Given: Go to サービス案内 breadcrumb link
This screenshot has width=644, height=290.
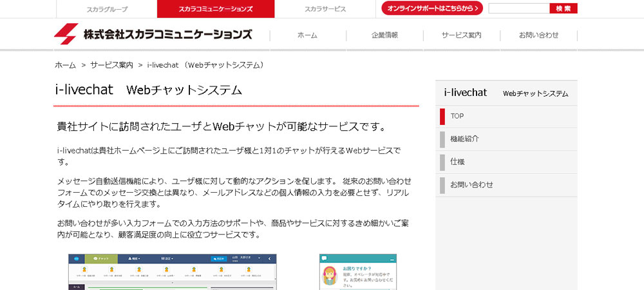Looking at the screenshot, I should [x=111, y=65].
